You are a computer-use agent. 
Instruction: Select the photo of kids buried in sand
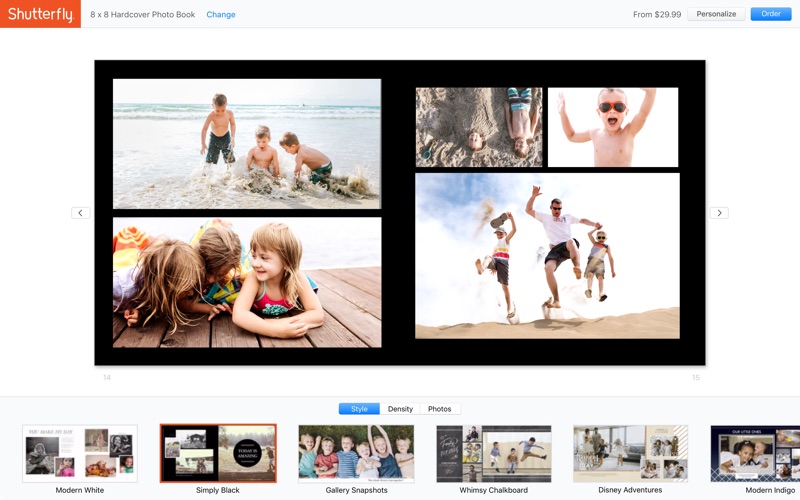pos(479,127)
